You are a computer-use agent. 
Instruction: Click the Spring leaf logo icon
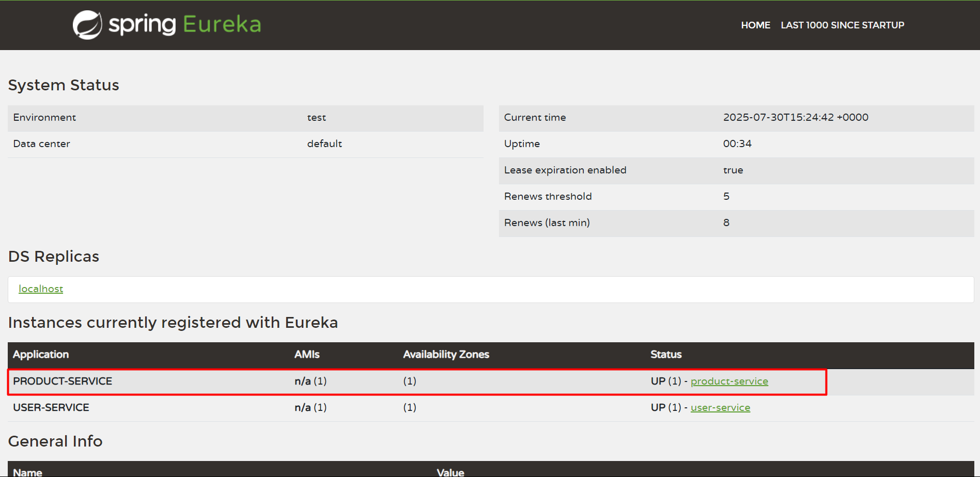pyautogui.click(x=87, y=25)
